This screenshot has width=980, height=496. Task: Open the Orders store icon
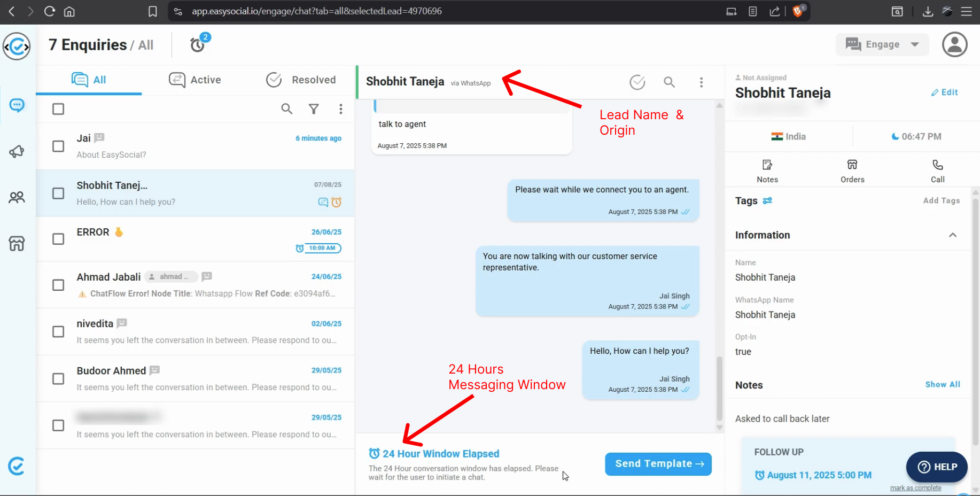(x=852, y=170)
